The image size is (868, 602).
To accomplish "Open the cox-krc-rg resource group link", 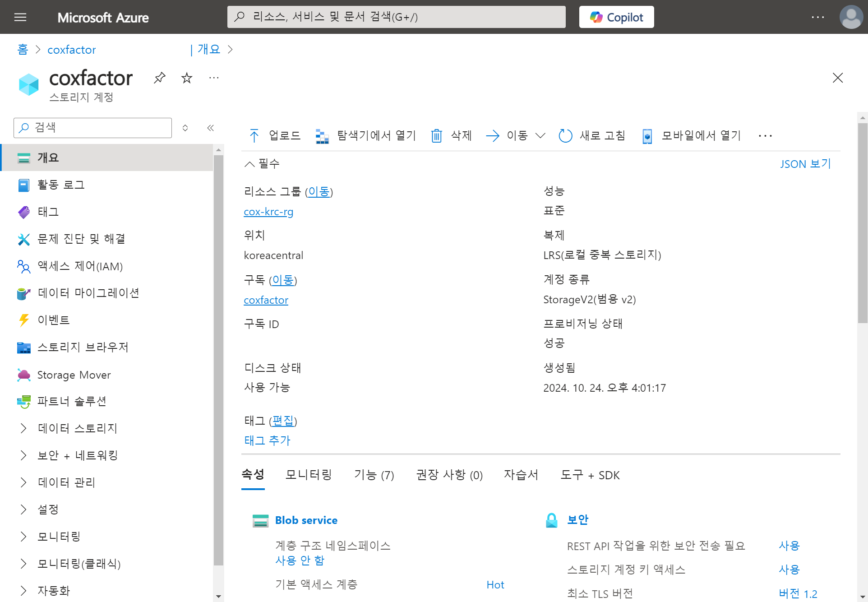I will 268,212.
